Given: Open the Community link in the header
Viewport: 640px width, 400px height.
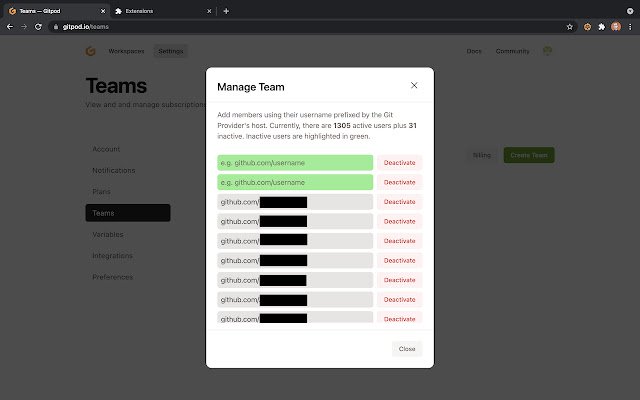Looking at the screenshot, I should click(x=512, y=51).
